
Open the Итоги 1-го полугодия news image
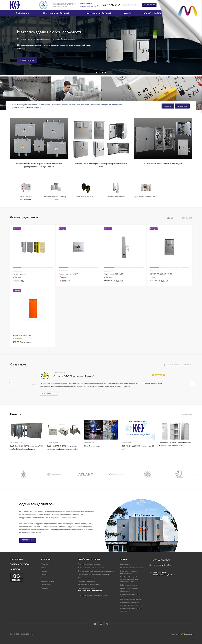101,430
